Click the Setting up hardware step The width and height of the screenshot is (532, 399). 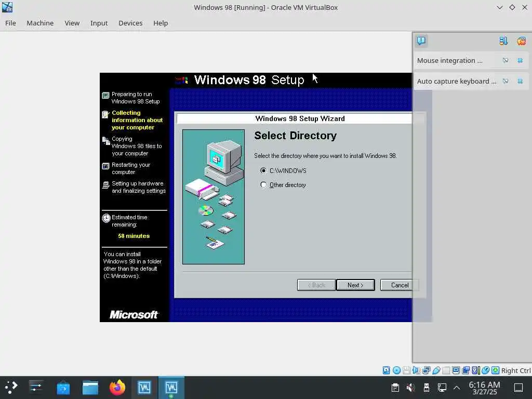(x=139, y=187)
